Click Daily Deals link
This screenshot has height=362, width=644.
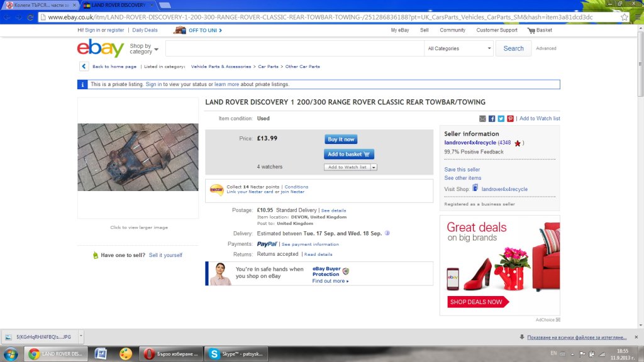[x=145, y=30]
